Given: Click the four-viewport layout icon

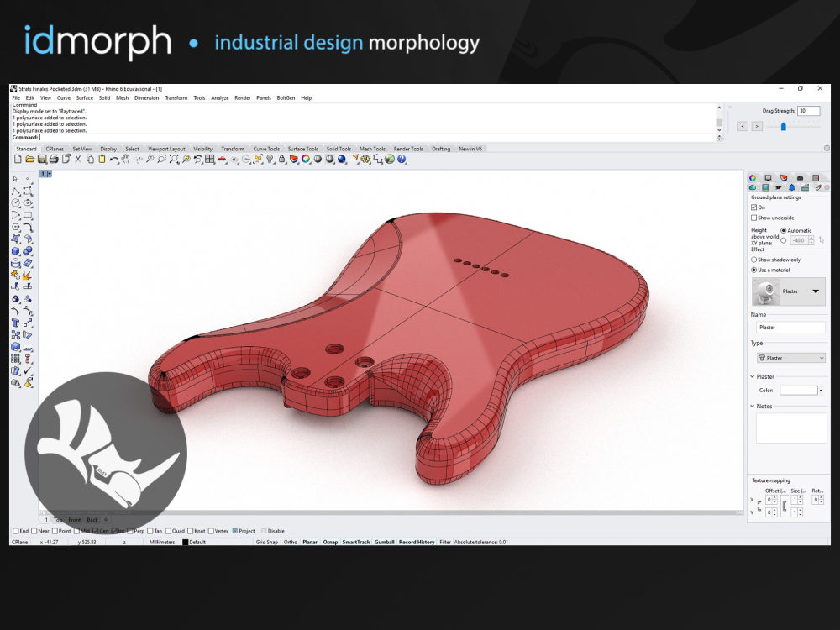Looking at the screenshot, I should (209, 159).
